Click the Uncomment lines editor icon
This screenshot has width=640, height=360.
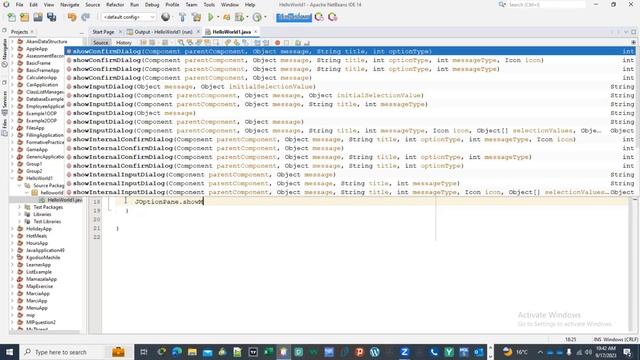pyautogui.click(x=307, y=42)
